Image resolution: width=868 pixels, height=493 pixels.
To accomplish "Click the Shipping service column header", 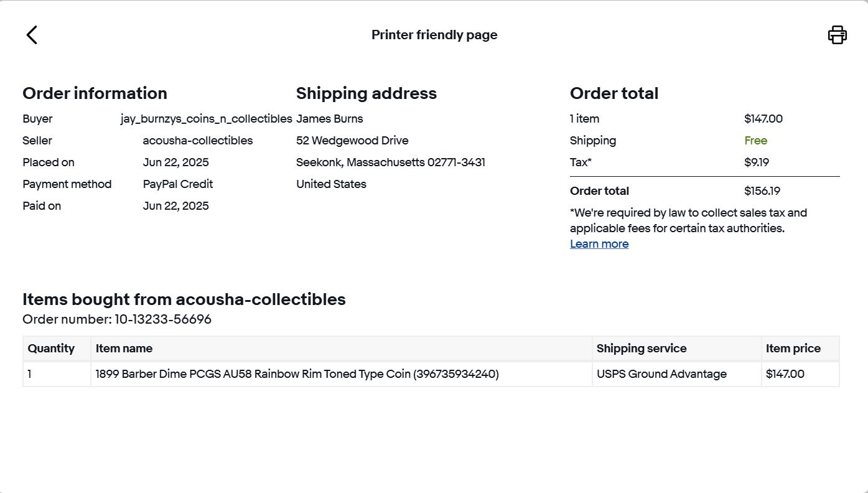I will (x=641, y=349).
